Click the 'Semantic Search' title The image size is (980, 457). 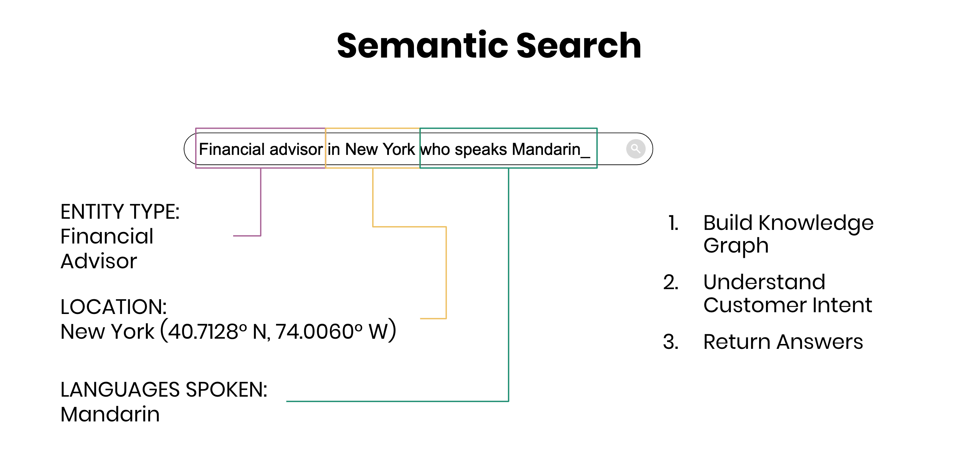click(x=489, y=45)
